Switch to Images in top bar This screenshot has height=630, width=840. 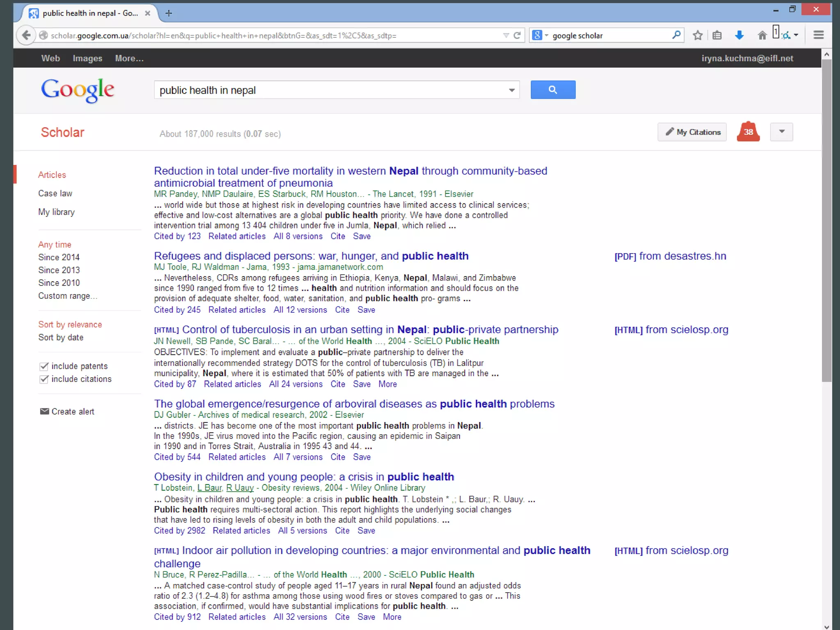coord(87,58)
